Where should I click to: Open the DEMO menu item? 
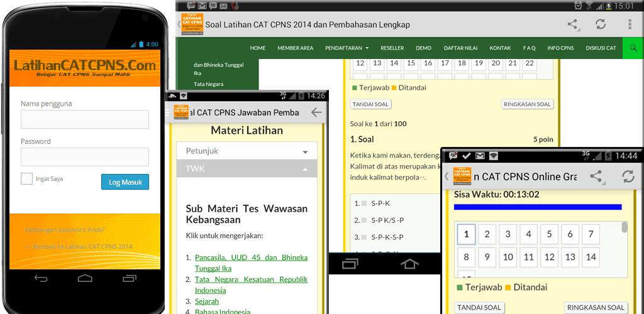[x=423, y=48]
